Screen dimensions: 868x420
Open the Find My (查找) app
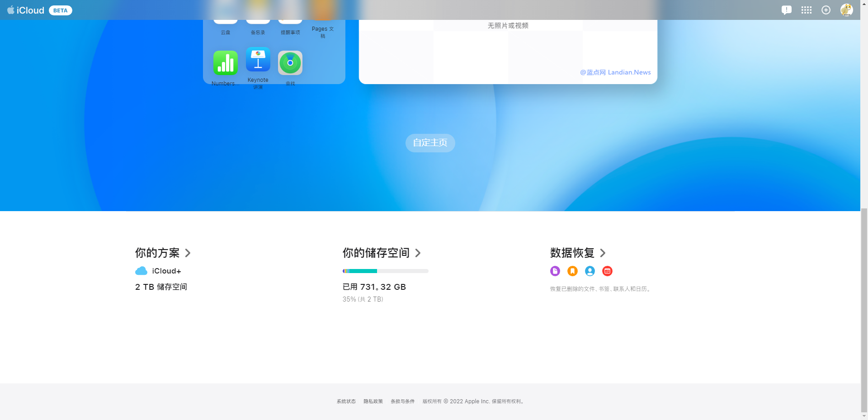click(x=290, y=63)
